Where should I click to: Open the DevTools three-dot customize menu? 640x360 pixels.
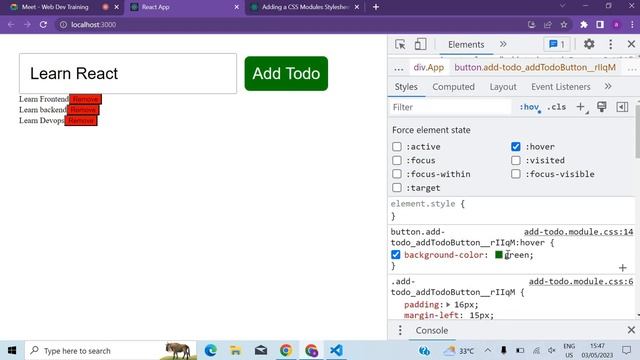[x=611, y=44]
